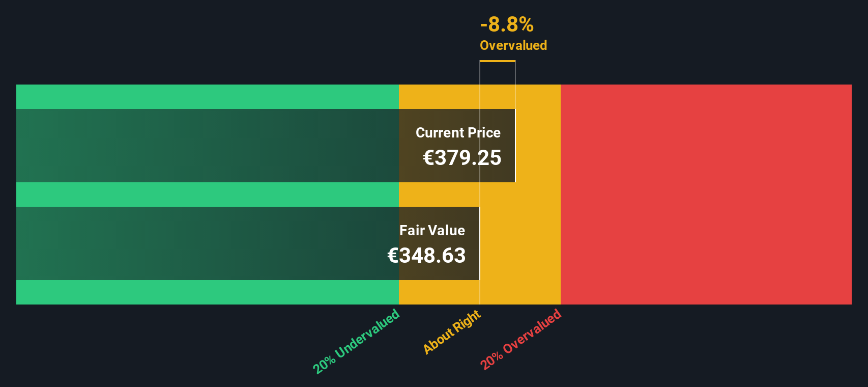Click the red overvalued zone
868x387 pixels.
point(706,195)
